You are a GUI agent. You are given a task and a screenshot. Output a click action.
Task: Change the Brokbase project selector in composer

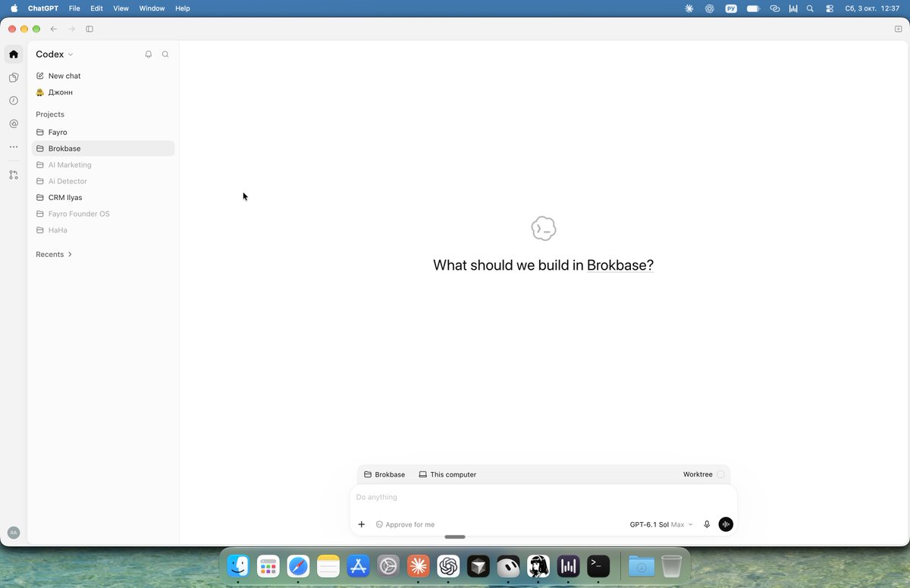point(384,474)
